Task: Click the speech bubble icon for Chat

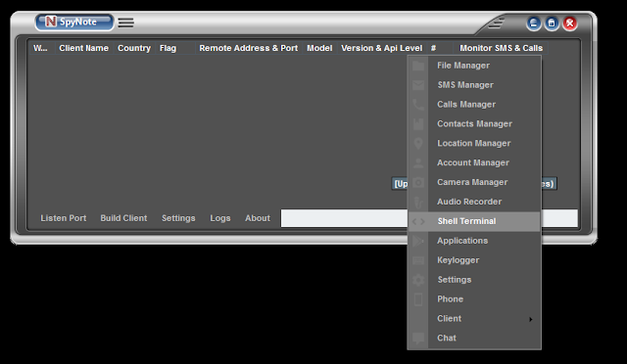Action: (418, 339)
